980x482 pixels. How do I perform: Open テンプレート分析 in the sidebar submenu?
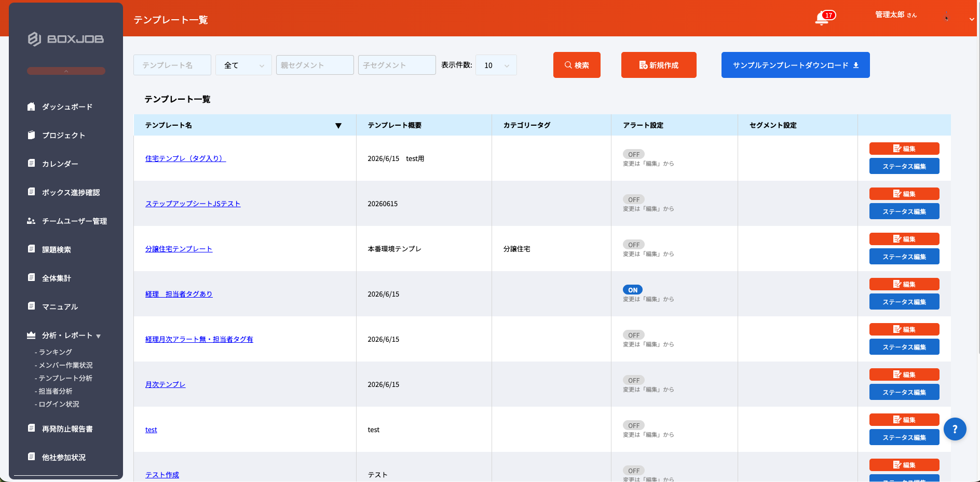[x=65, y=378]
